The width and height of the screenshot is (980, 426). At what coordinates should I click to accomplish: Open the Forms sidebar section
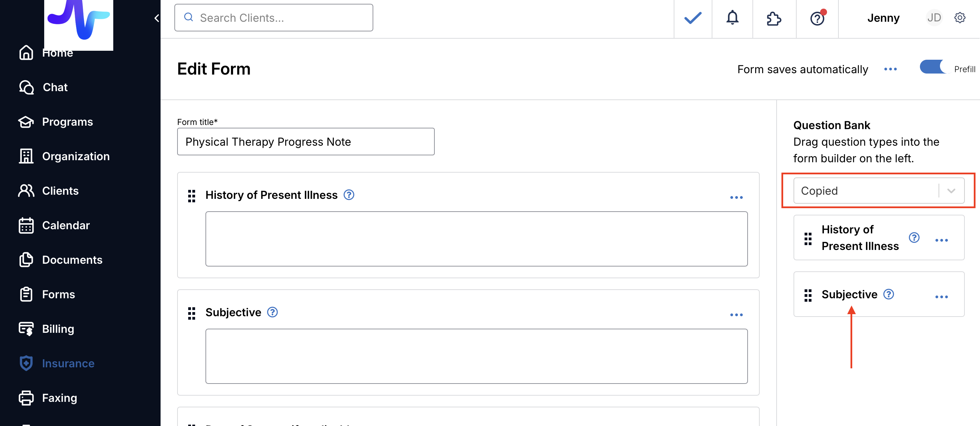(x=58, y=294)
